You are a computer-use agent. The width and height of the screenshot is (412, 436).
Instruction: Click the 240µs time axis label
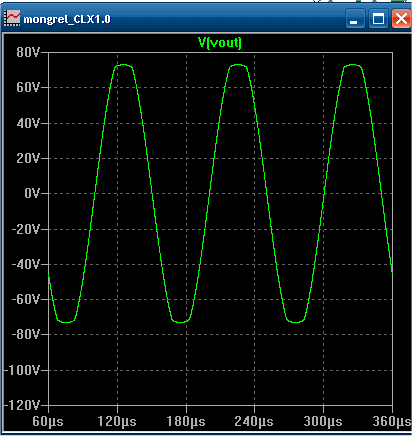coord(254,422)
